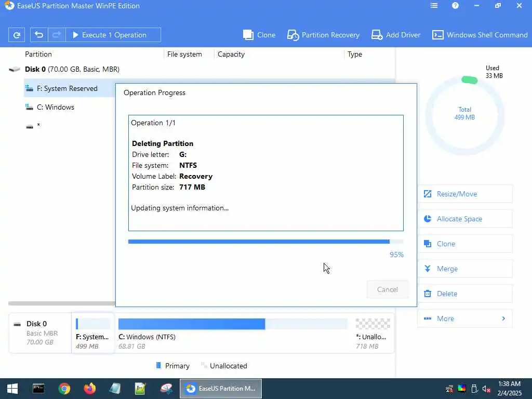Open Partition Recovery
Screen dimensions: 532x399
(323, 35)
